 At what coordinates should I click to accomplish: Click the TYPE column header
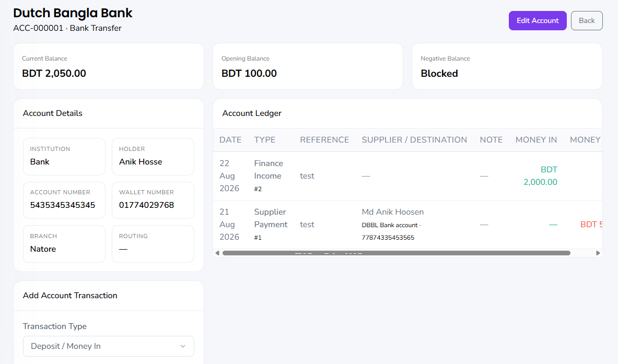265,139
